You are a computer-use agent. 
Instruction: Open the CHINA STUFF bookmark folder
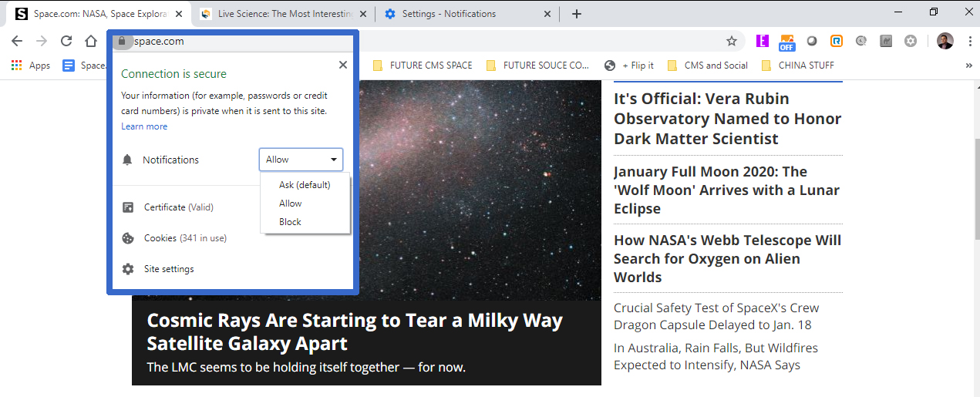[797, 66]
